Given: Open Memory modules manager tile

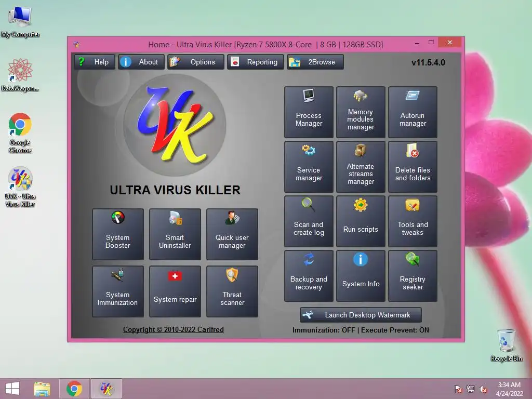Looking at the screenshot, I should point(361,112).
